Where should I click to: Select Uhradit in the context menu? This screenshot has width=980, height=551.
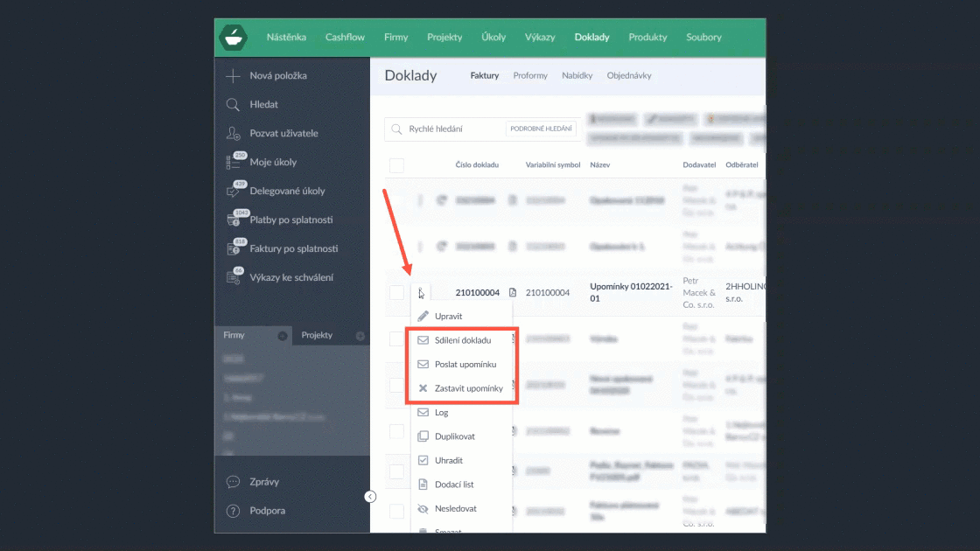click(449, 460)
